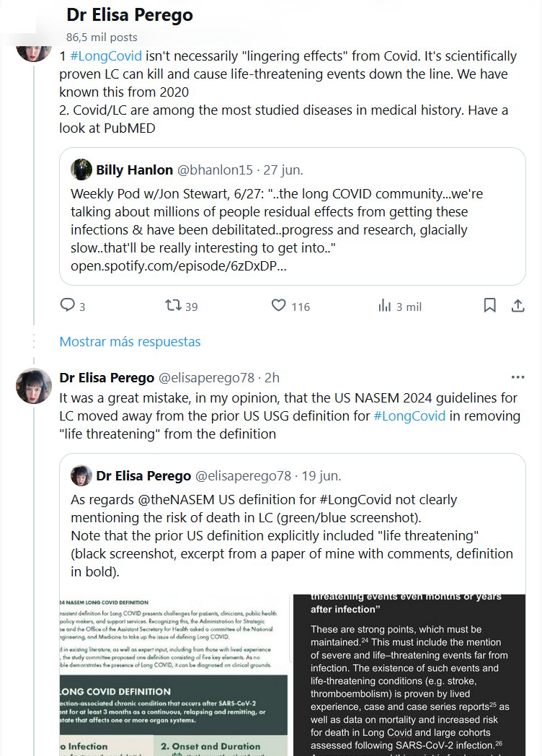The image size is (542, 756).
Task: Open Billy Hanlon's profile avatar
Action: [81, 170]
